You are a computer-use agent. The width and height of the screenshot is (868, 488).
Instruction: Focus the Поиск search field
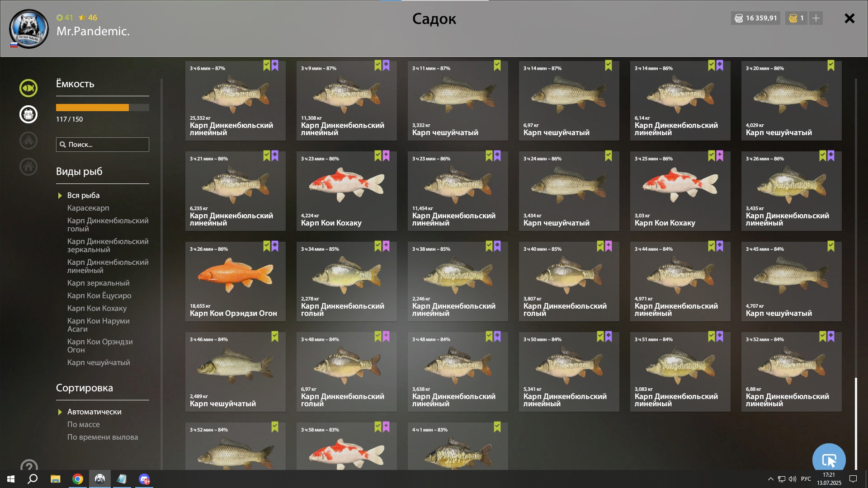click(103, 145)
